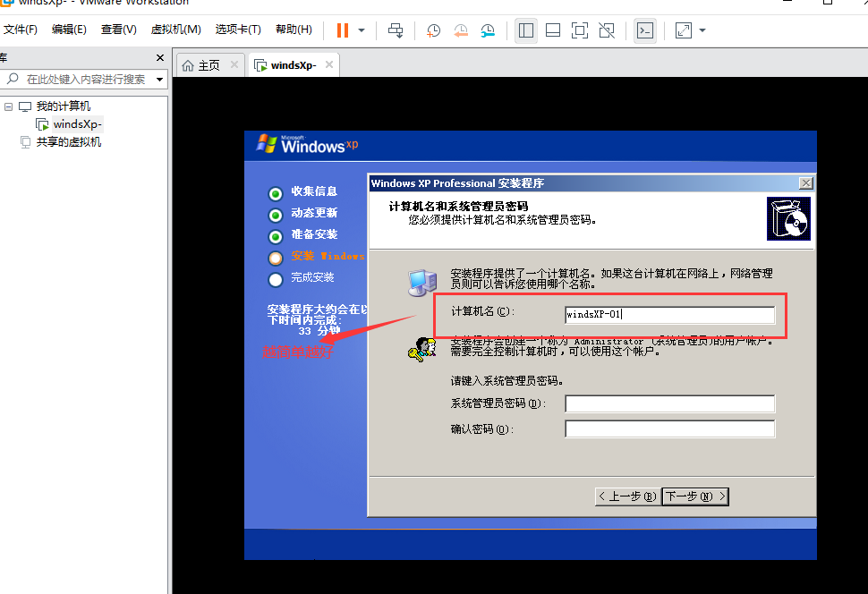
Task: Click the 下一步(N) next button
Action: click(x=695, y=496)
